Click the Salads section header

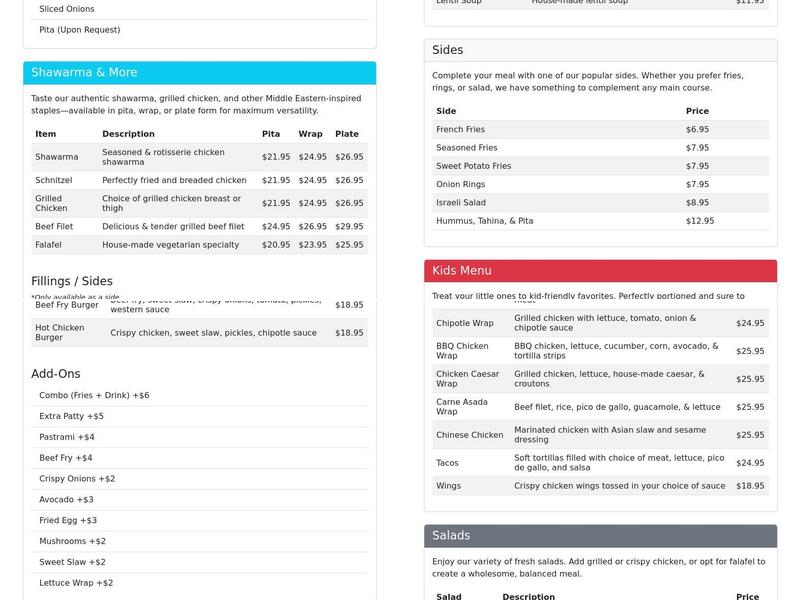tap(601, 535)
